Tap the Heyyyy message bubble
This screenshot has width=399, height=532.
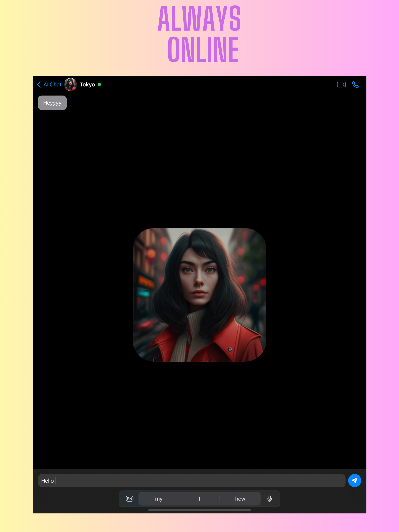point(52,103)
